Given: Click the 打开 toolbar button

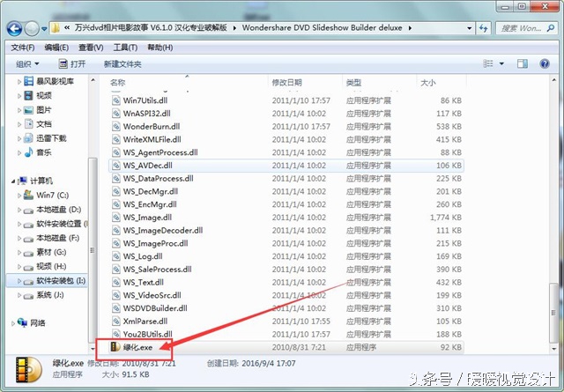Looking at the screenshot, I should click(x=72, y=64).
